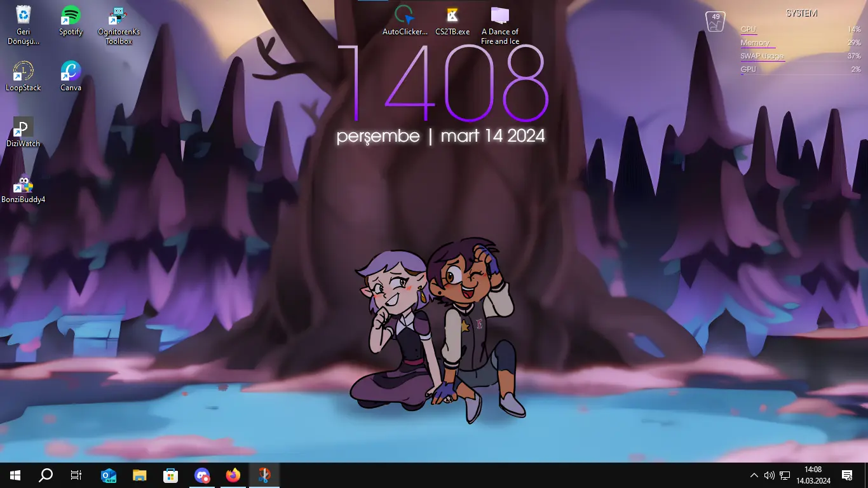Click the CPU 14% value
The height and width of the screenshot is (488, 868).
pyautogui.click(x=854, y=29)
